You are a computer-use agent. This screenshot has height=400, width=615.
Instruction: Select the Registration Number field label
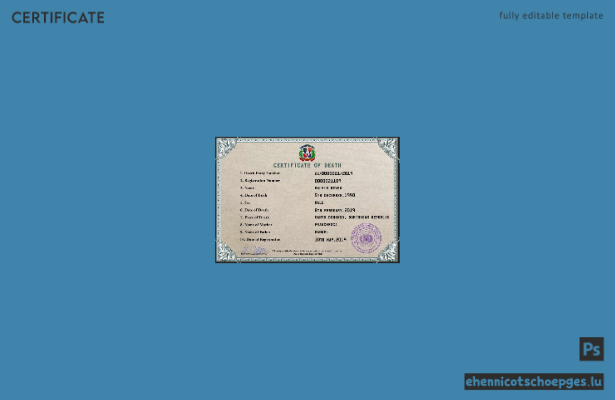[260, 180]
